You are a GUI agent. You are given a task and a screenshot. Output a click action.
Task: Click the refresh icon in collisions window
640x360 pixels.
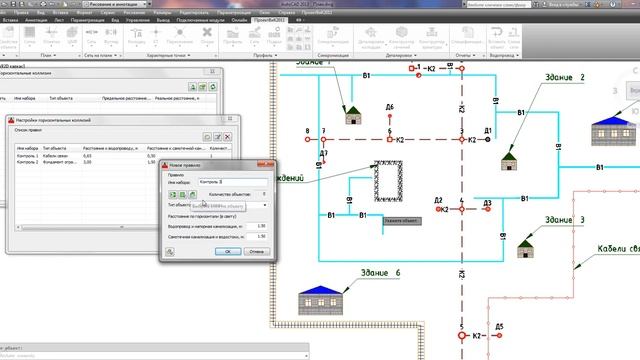213,87
